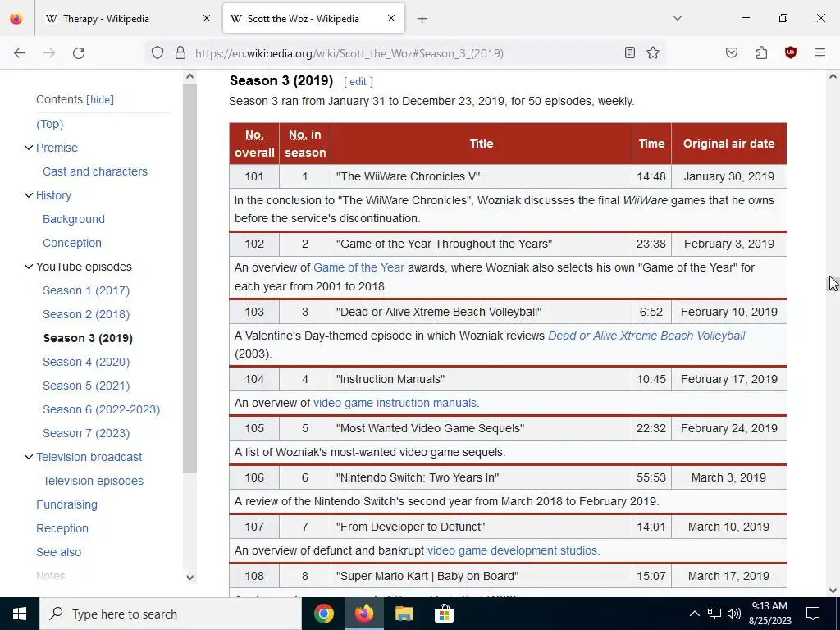Open network status tray icon
The width and height of the screenshot is (840, 630).
[714, 614]
